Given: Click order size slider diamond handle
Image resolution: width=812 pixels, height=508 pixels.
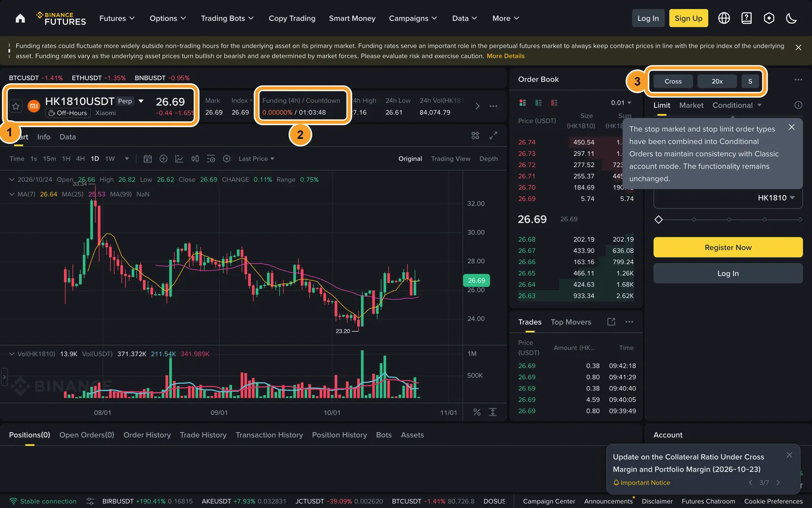Looking at the screenshot, I should click(x=658, y=219).
